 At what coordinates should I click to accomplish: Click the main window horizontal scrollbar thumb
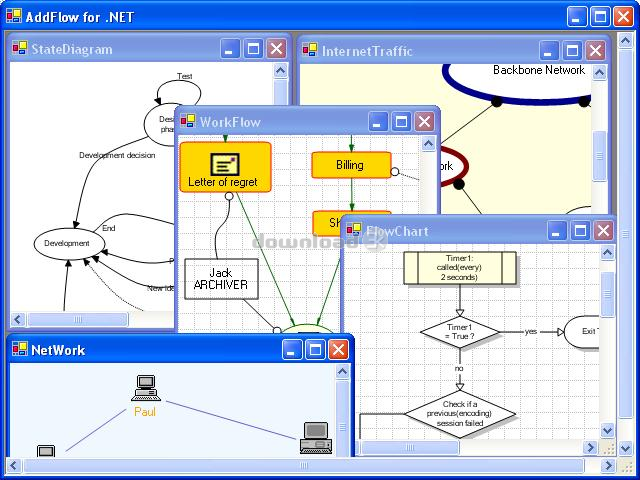pyautogui.click(x=304, y=465)
